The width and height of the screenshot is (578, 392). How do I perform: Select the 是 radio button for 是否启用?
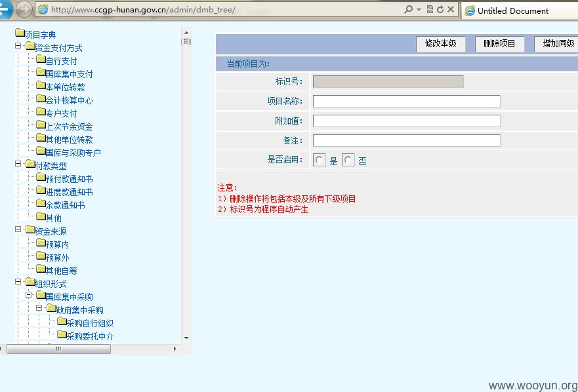(x=320, y=160)
